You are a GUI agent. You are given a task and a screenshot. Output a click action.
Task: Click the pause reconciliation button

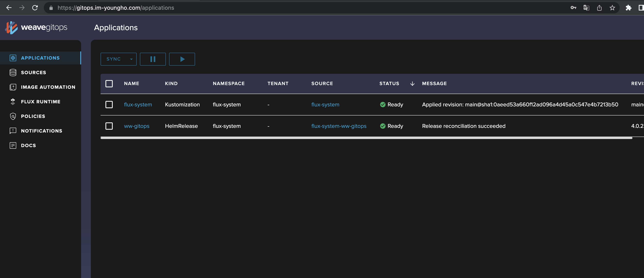tap(153, 59)
